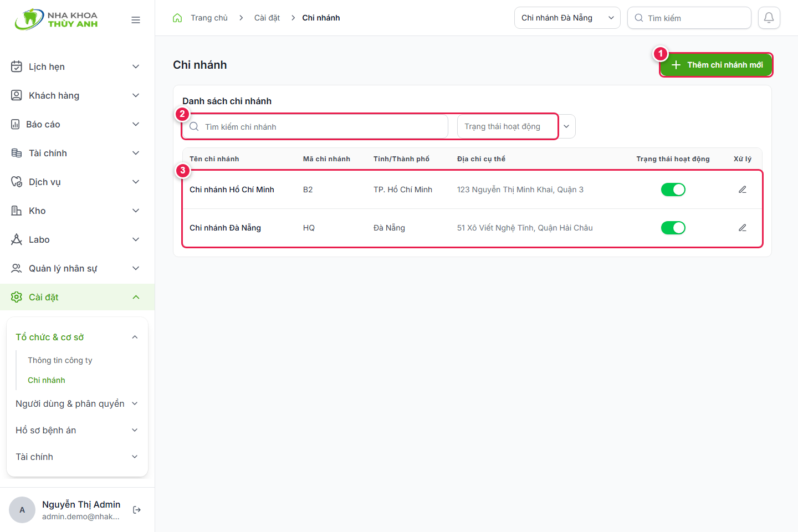Click the Tìm kiếm chi nhánh search field
Image resolution: width=798 pixels, height=532 pixels.
pyautogui.click(x=315, y=126)
